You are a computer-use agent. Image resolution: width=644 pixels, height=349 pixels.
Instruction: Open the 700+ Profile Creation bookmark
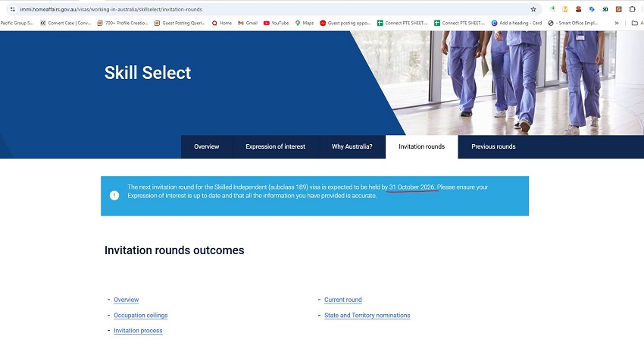click(123, 23)
